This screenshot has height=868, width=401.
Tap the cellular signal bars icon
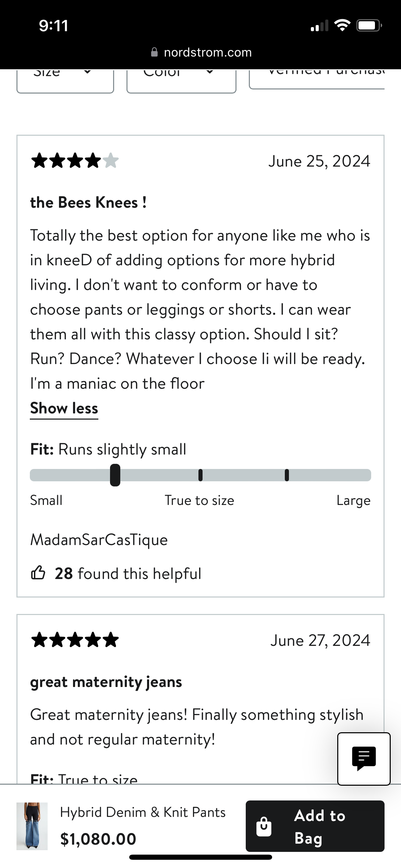(x=319, y=26)
